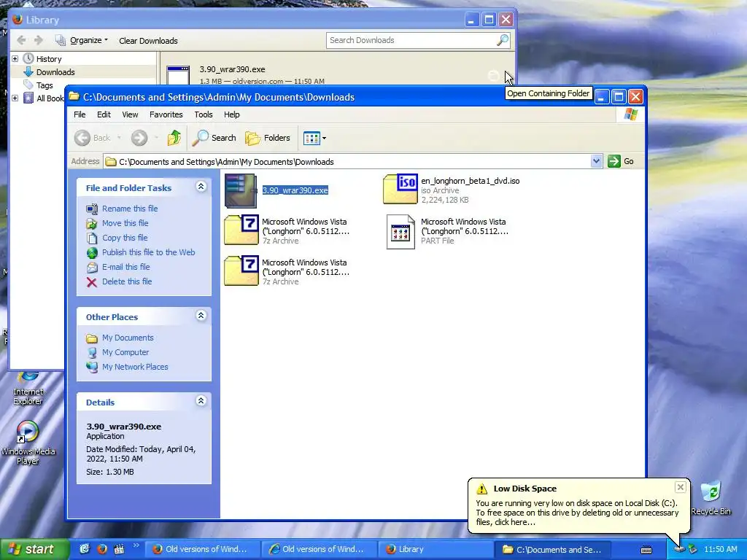Select the 3.90_wrar390.exe file icon
Screen dimensions: 747x560
tap(241, 190)
